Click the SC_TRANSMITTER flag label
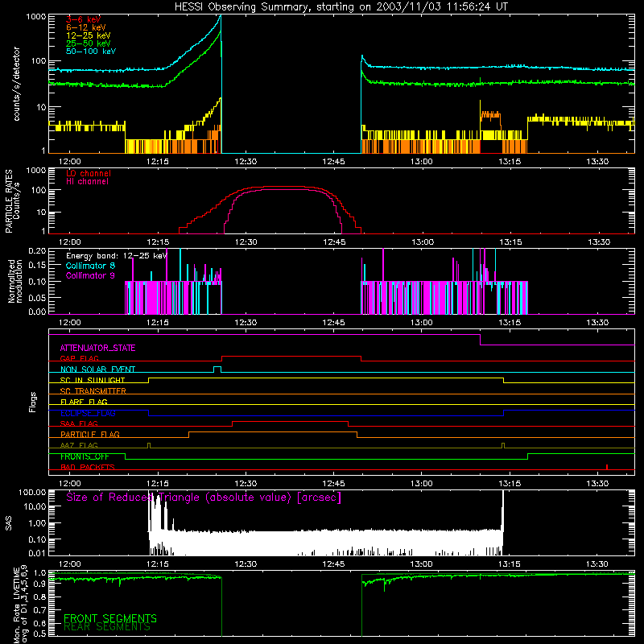Screen dimensions: 644x644 (x=93, y=391)
